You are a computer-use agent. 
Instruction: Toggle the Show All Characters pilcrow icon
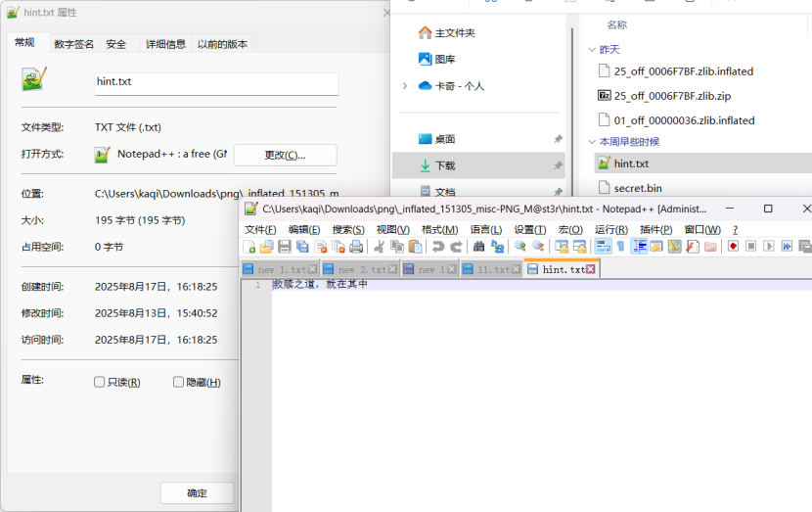point(620,247)
